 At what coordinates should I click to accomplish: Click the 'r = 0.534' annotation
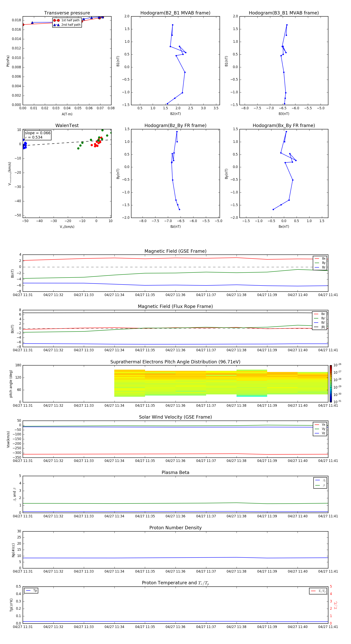click(34, 137)
